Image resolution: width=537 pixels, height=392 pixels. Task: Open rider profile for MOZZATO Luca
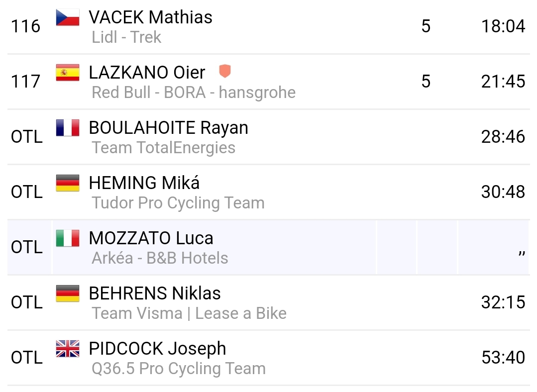tap(151, 238)
